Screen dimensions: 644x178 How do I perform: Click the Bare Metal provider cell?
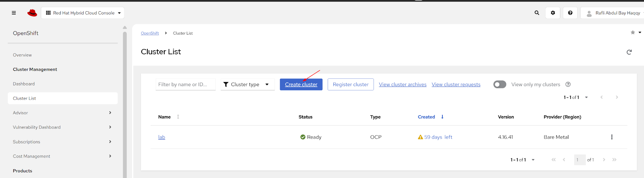point(556,137)
